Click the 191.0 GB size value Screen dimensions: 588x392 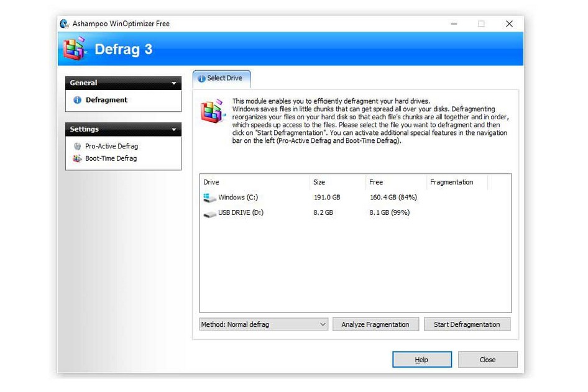pyautogui.click(x=327, y=198)
